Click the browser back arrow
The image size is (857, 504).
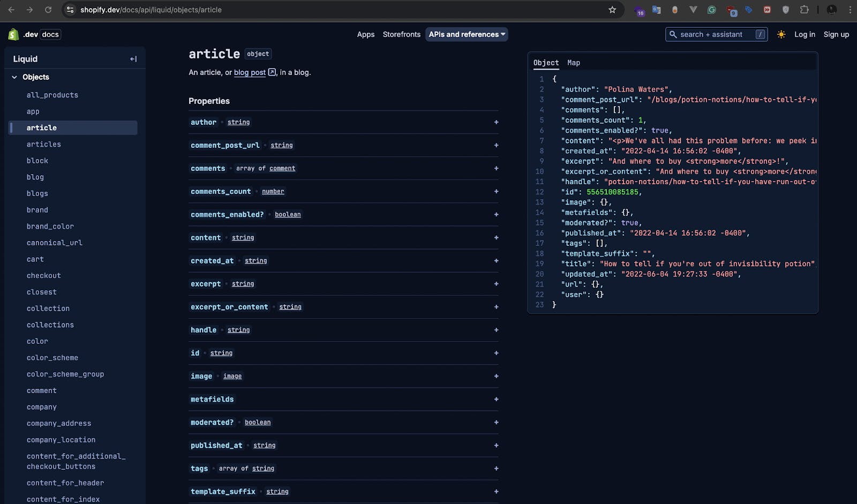(11, 10)
